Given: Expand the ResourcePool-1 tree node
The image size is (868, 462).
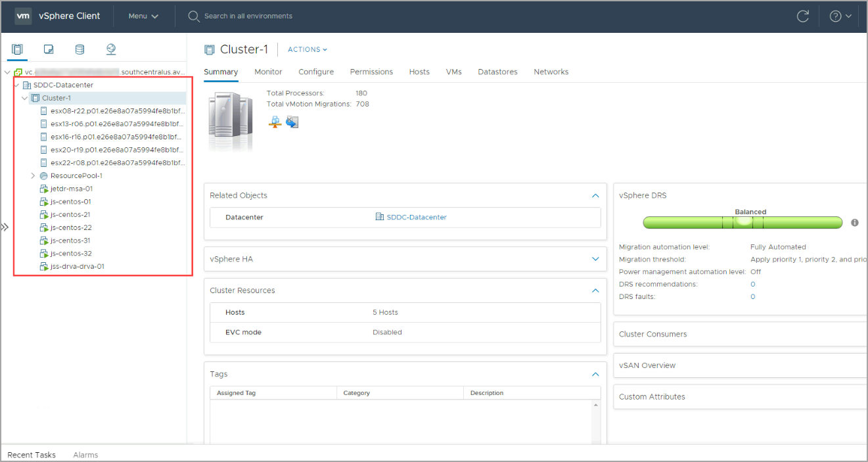Looking at the screenshot, I should pyautogui.click(x=33, y=176).
